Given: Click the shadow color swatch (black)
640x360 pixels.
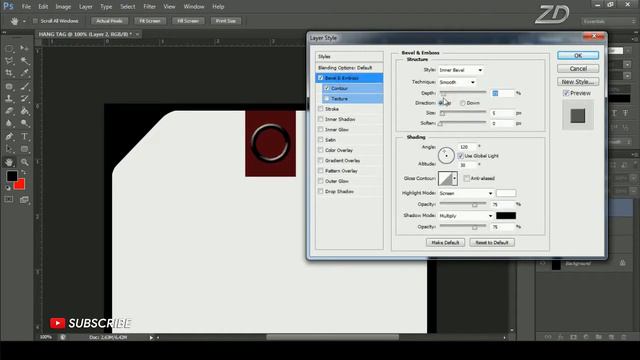Looking at the screenshot, I should click(506, 216).
